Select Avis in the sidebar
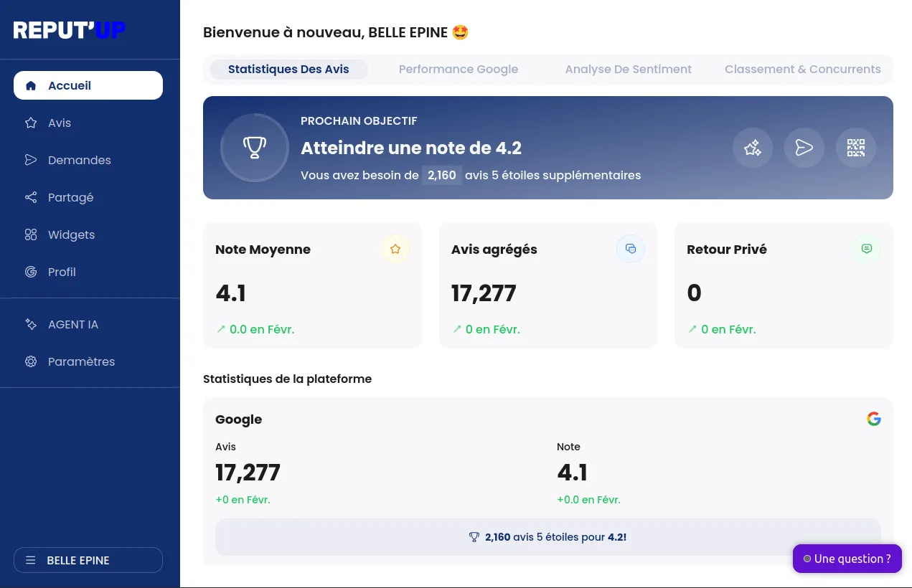 coord(60,123)
